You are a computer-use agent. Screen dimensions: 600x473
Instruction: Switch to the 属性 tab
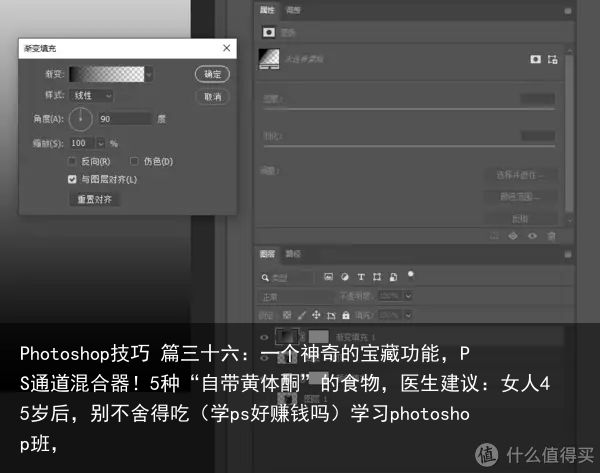coord(267,10)
